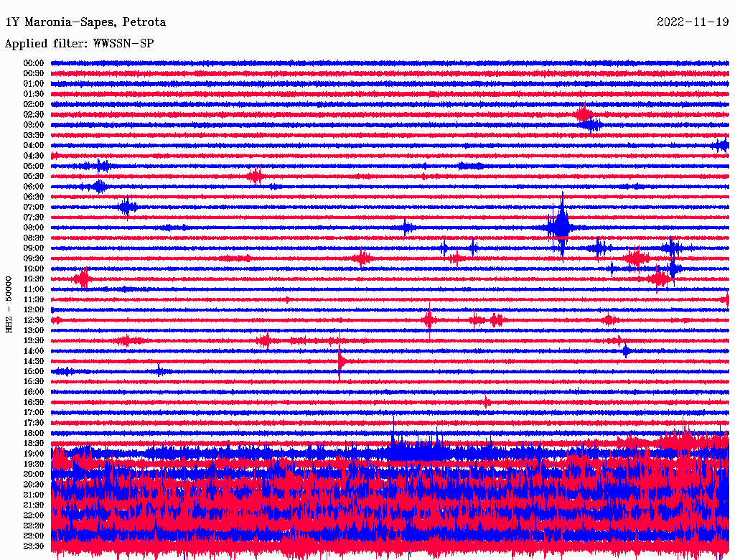735x560 pixels.
Task: Select the 15:30 time label
Action: [x=34, y=381]
